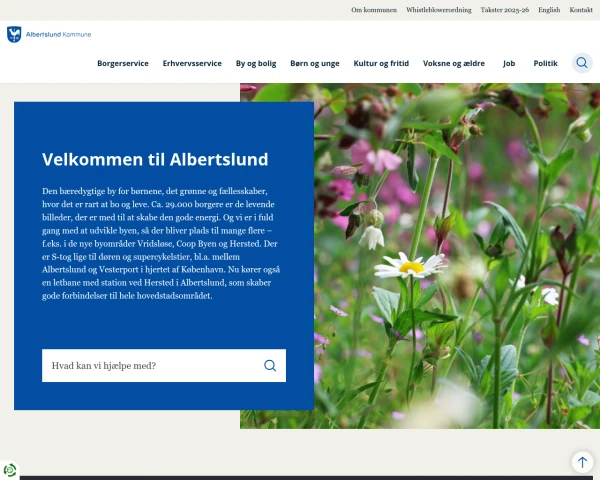Switch to the English version

pos(549,10)
